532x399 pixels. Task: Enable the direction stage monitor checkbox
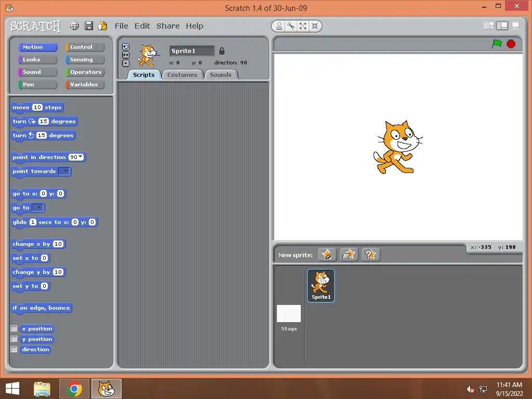pos(14,349)
